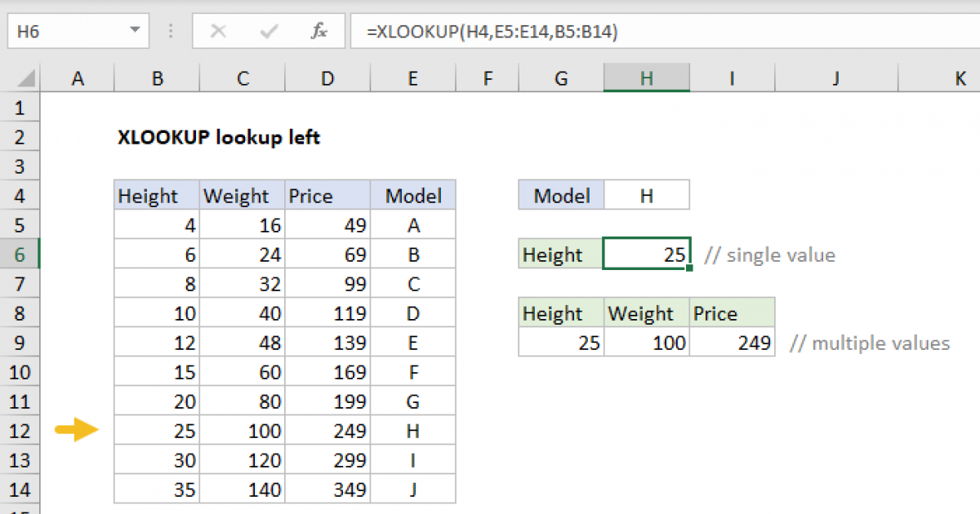Image resolution: width=980 pixels, height=514 pixels.
Task: Select column header H
Action: 646,78
